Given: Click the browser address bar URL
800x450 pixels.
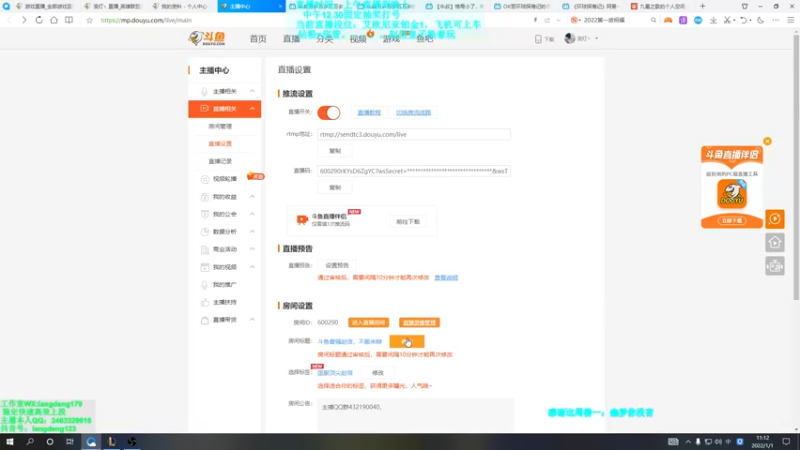Looking at the screenshot, I should tap(146, 20).
